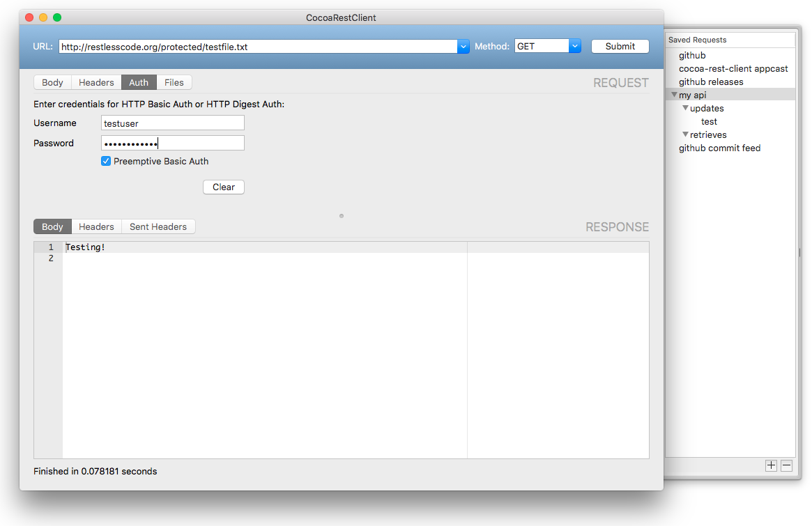Select 'updates' folder label

pos(707,108)
